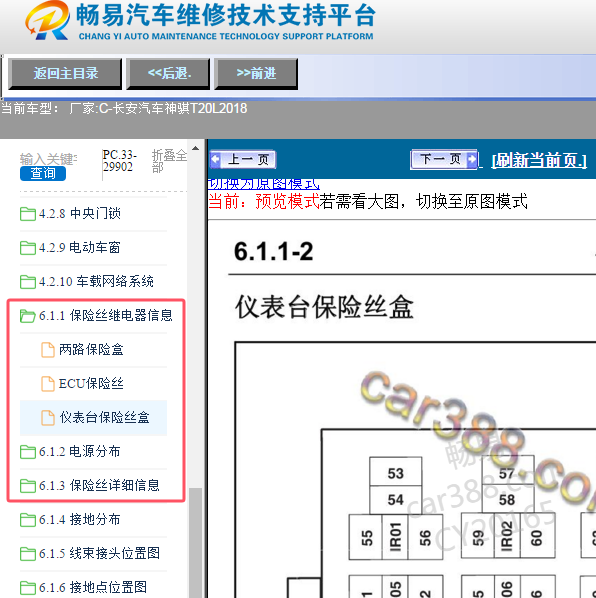Go to previous page with 上一页 button
596x598 pixels.
click(x=243, y=159)
